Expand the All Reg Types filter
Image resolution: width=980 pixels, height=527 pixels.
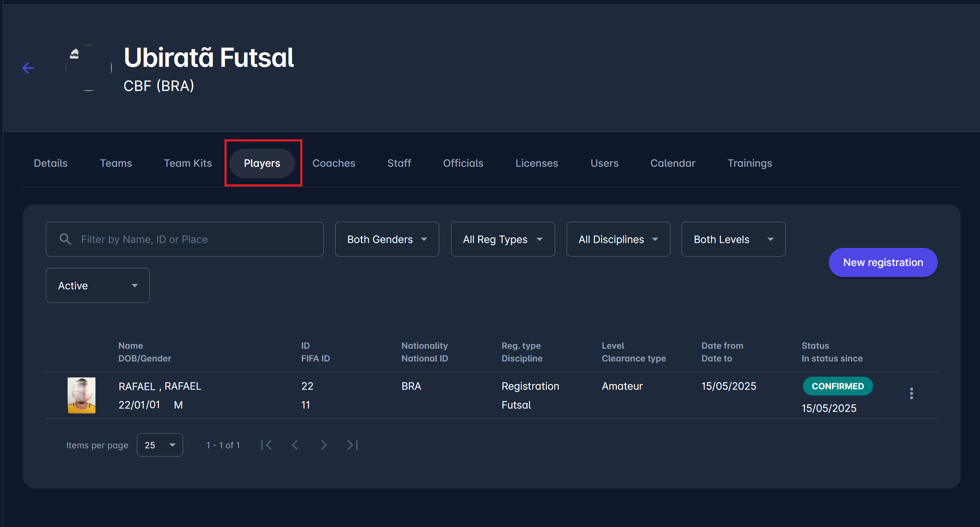(x=503, y=239)
